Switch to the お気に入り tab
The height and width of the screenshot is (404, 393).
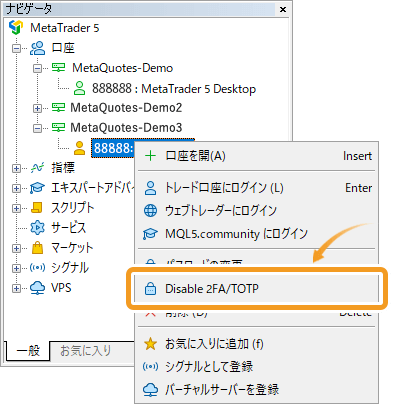(x=86, y=351)
